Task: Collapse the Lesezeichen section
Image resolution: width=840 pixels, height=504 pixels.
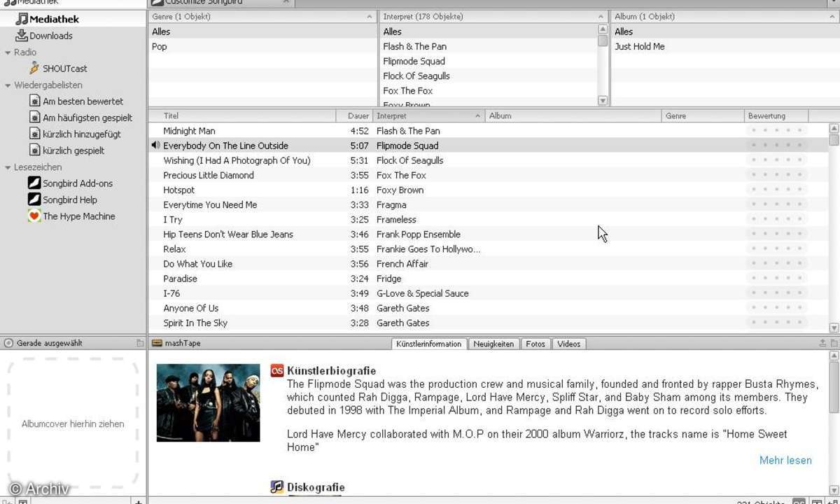Action: (x=8, y=167)
